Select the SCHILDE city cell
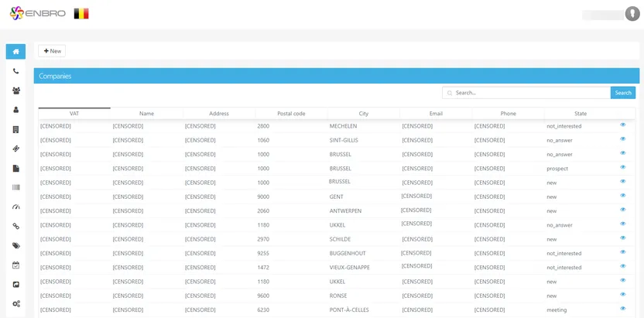This screenshot has height=318, width=644. 340,239
